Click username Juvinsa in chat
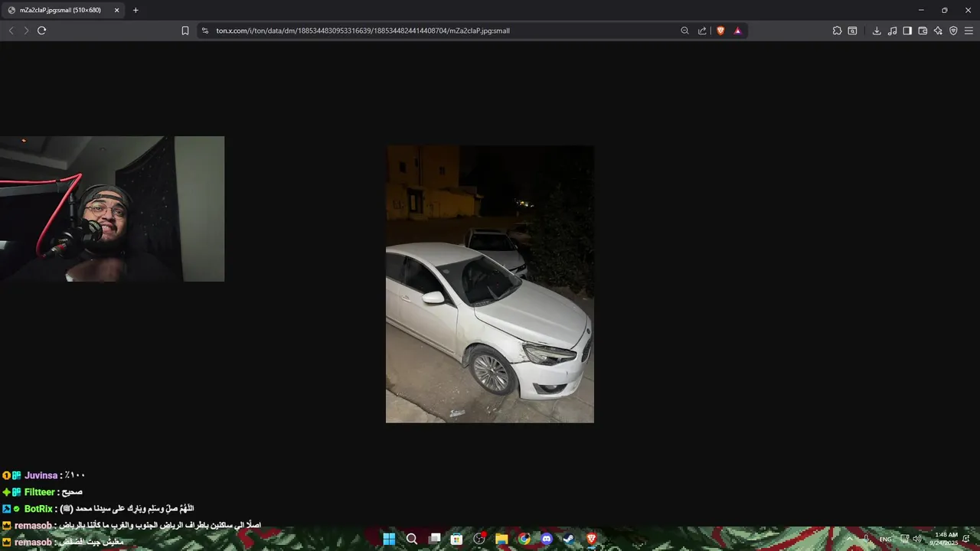The width and height of the screenshot is (980, 551). pyautogui.click(x=41, y=475)
